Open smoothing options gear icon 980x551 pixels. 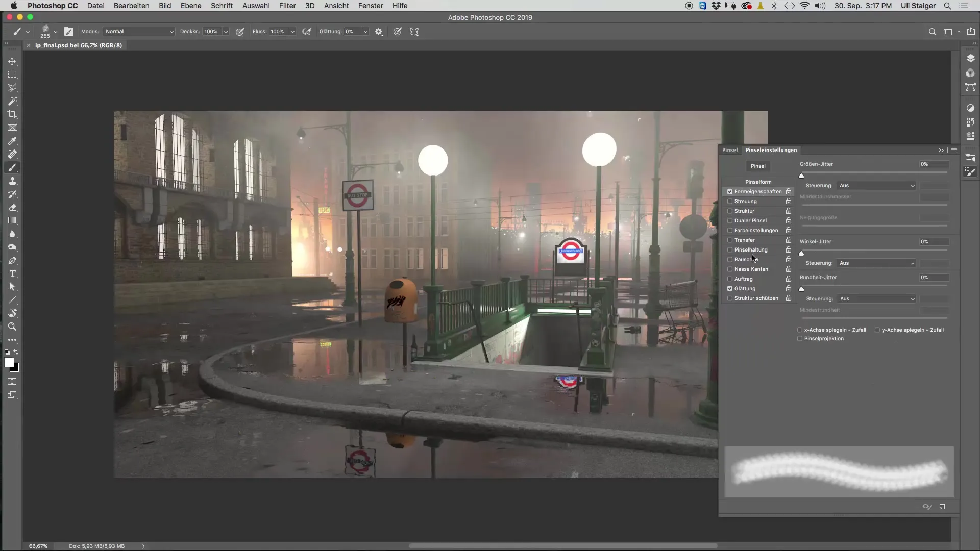[x=378, y=32]
